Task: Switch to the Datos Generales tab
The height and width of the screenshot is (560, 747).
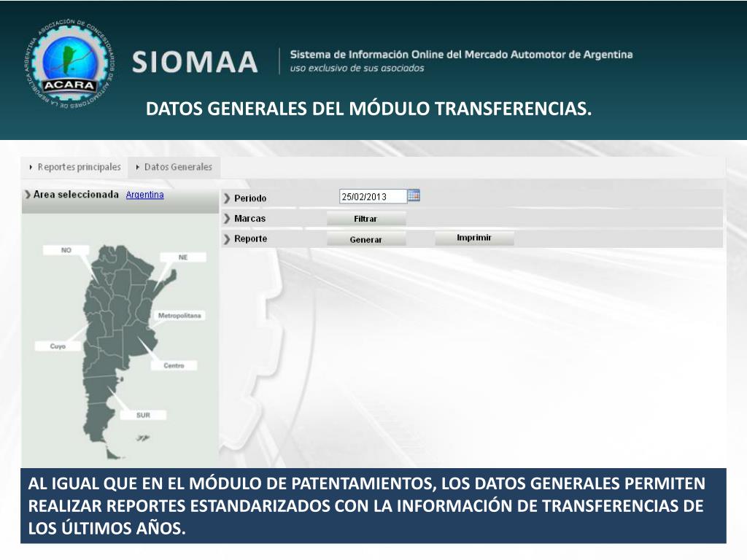Action: point(174,167)
